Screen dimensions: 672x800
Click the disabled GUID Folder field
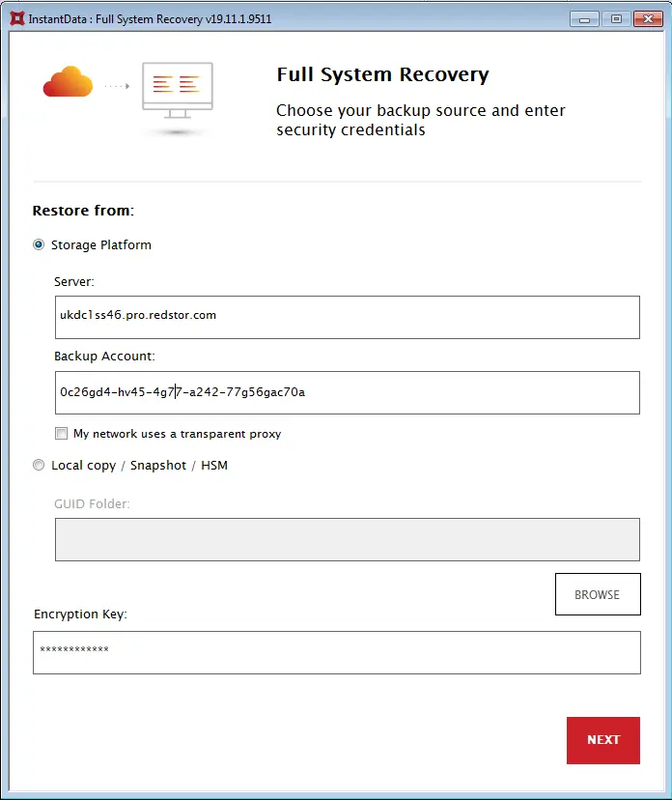(x=348, y=540)
